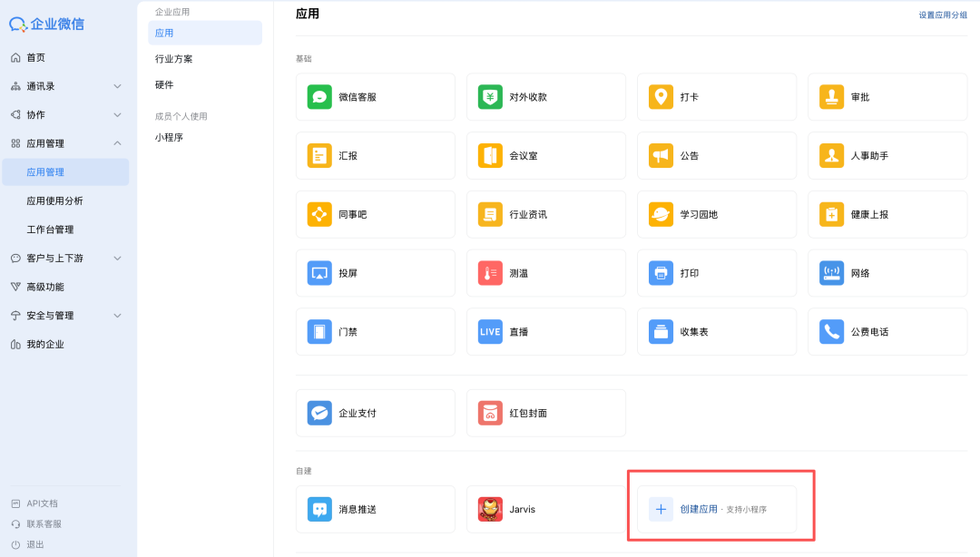The image size is (980, 557).
Task: Open the 网络 router icon
Action: (831, 273)
